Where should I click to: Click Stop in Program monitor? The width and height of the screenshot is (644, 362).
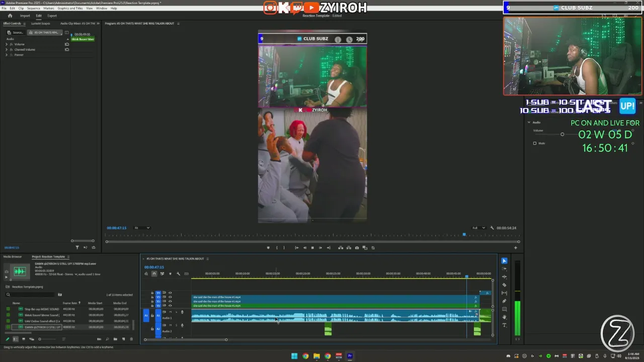point(312,247)
